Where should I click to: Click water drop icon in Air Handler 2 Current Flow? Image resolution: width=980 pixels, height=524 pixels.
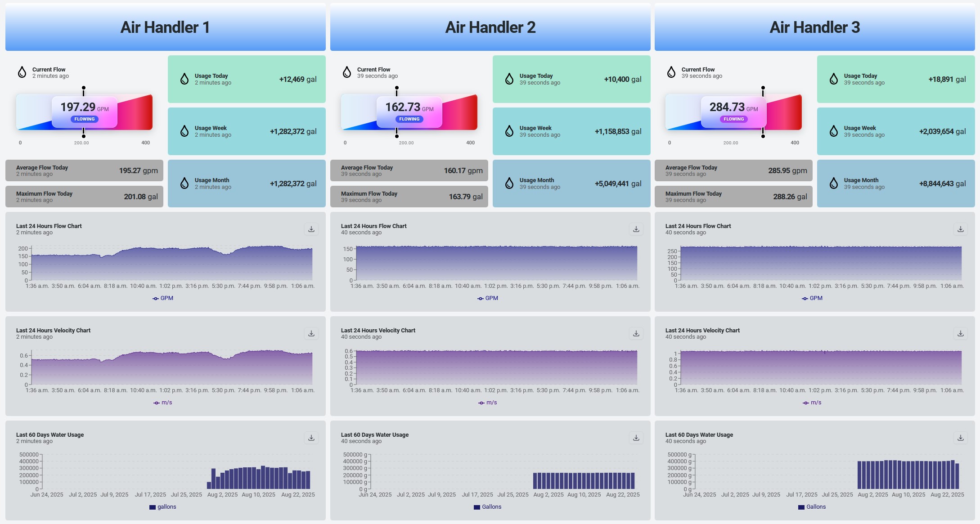tap(347, 72)
